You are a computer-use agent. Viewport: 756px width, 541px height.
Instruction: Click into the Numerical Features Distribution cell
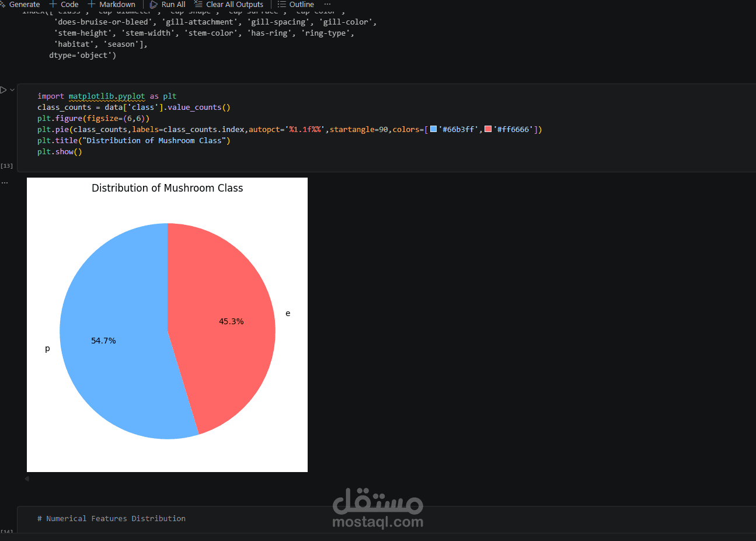pos(112,518)
